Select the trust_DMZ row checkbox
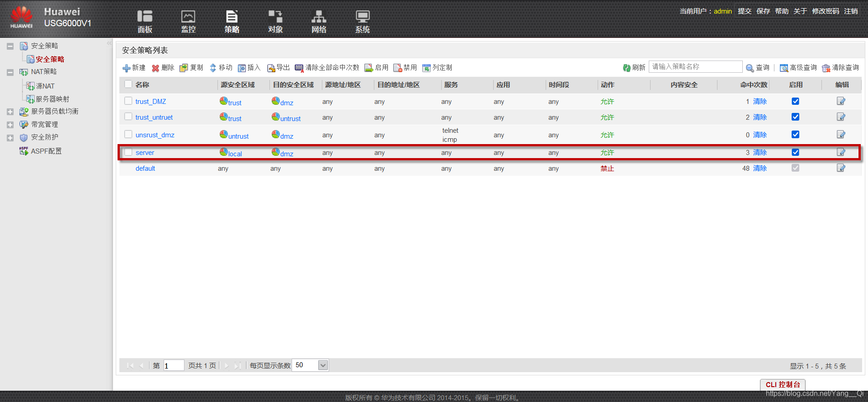The image size is (868, 402). [128, 101]
